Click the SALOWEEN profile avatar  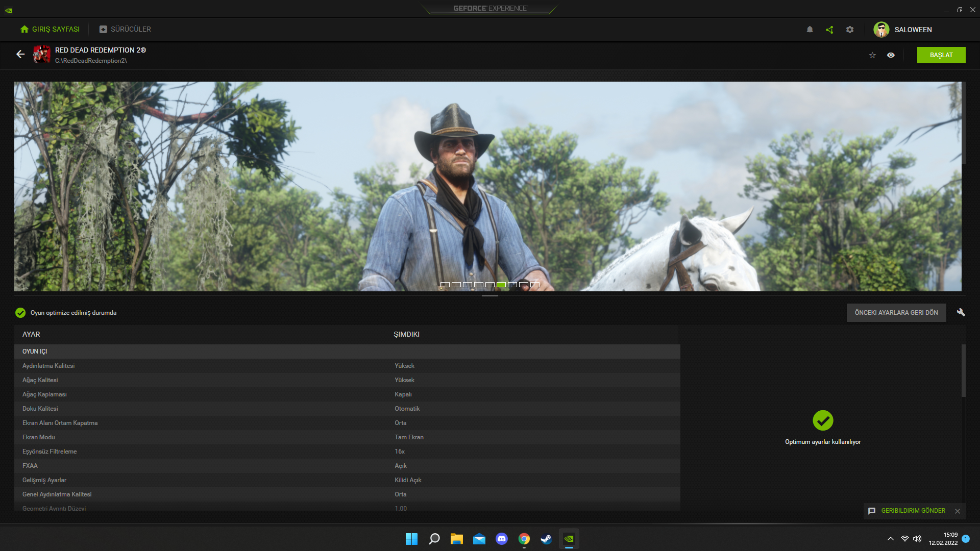881,30
